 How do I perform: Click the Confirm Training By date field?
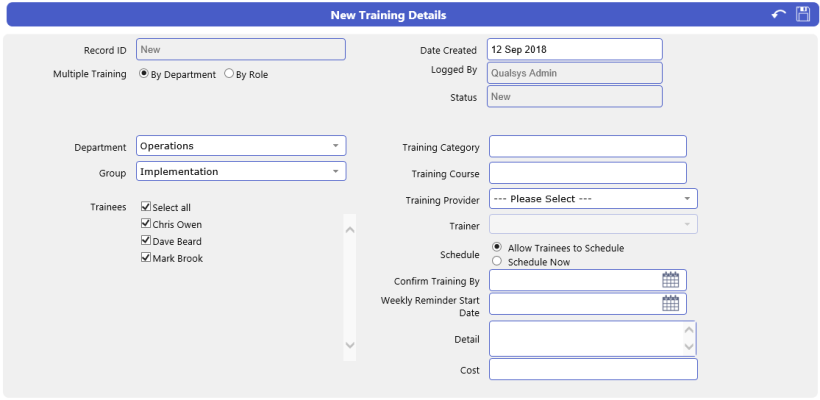pyautogui.click(x=587, y=280)
